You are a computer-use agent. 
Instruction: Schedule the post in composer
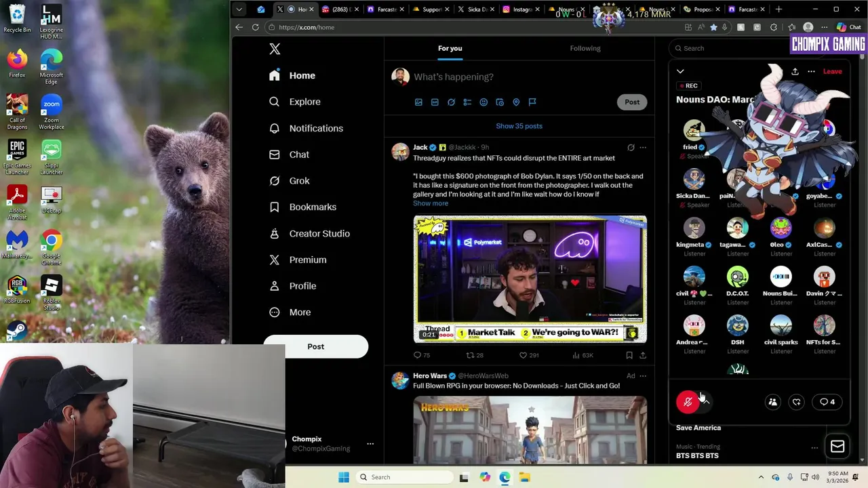coord(500,102)
